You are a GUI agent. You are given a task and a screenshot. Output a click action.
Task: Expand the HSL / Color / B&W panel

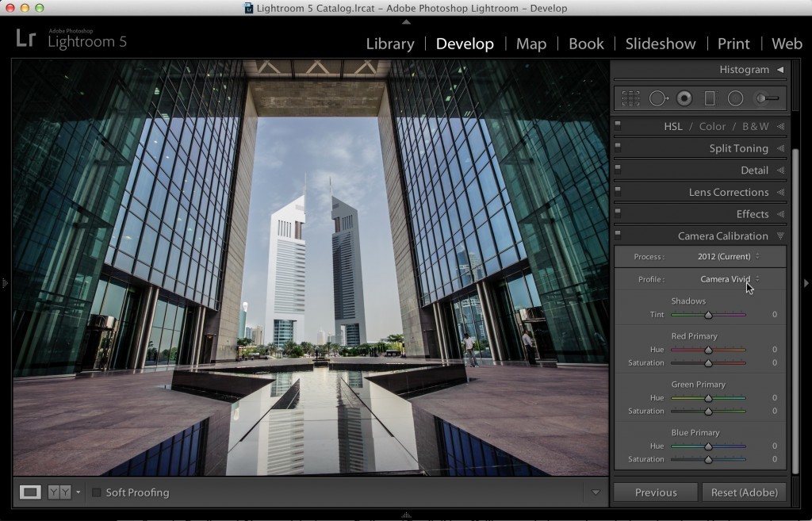click(x=780, y=126)
